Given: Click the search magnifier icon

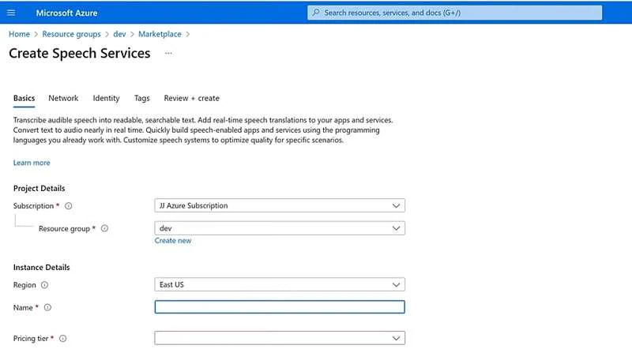Looking at the screenshot, I should (x=316, y=13).
